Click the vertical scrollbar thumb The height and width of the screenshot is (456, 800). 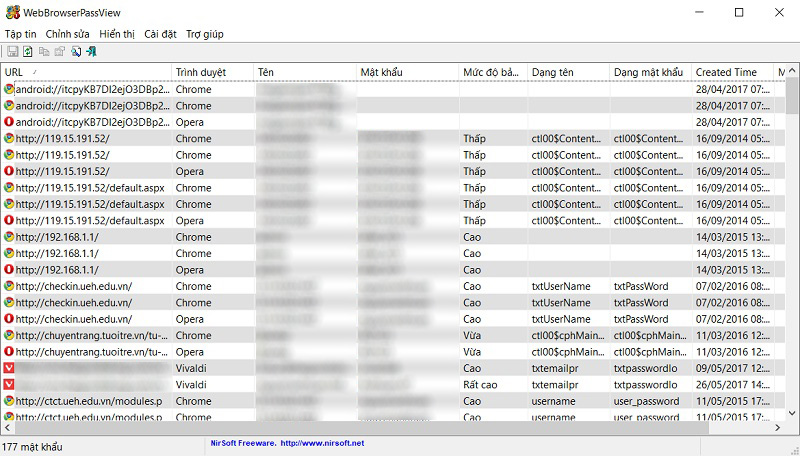click(792, 95)
